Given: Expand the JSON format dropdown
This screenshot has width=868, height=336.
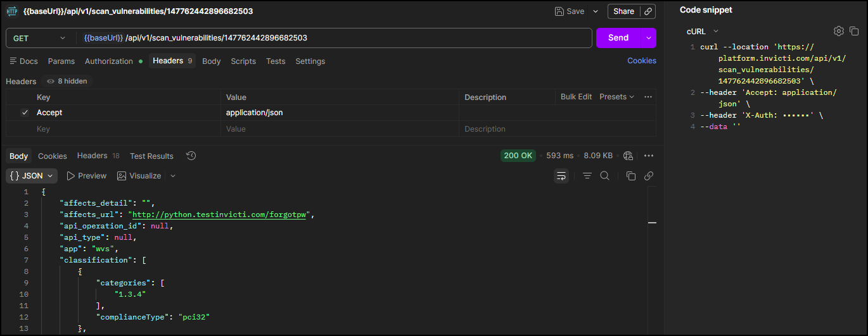Looking at the screenshot, I should (32, 176).
